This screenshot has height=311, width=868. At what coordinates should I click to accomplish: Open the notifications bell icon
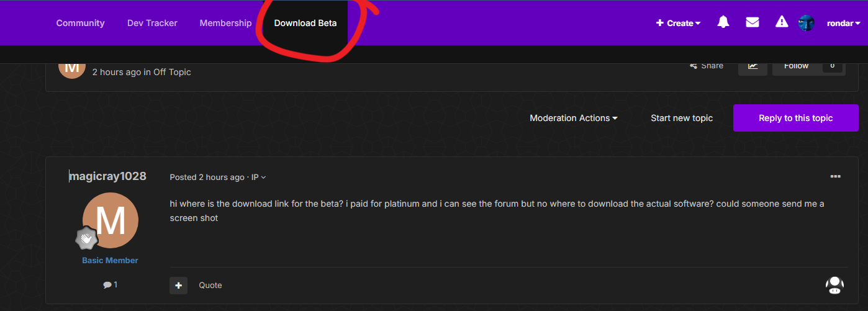pos(723,22)
